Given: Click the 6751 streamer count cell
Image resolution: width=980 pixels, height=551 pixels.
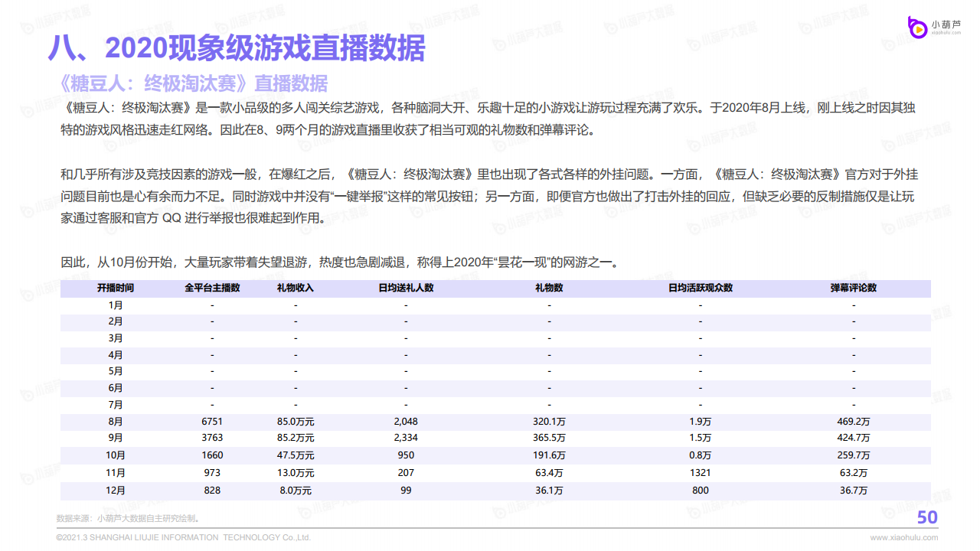Looking at the screenshot, I should pyautogui.click(x=212, y=422).
